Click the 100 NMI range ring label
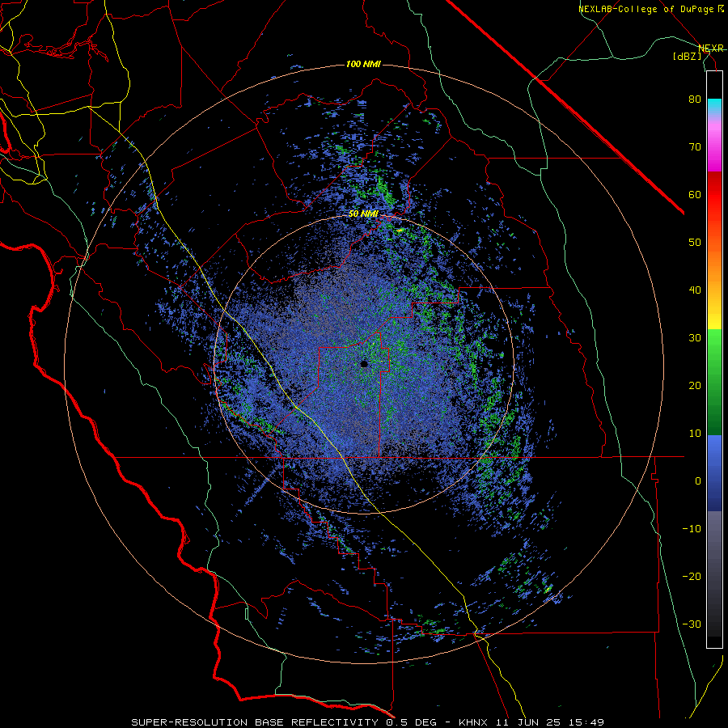This screenshot has height=728, width=728. tap(363, 64)
